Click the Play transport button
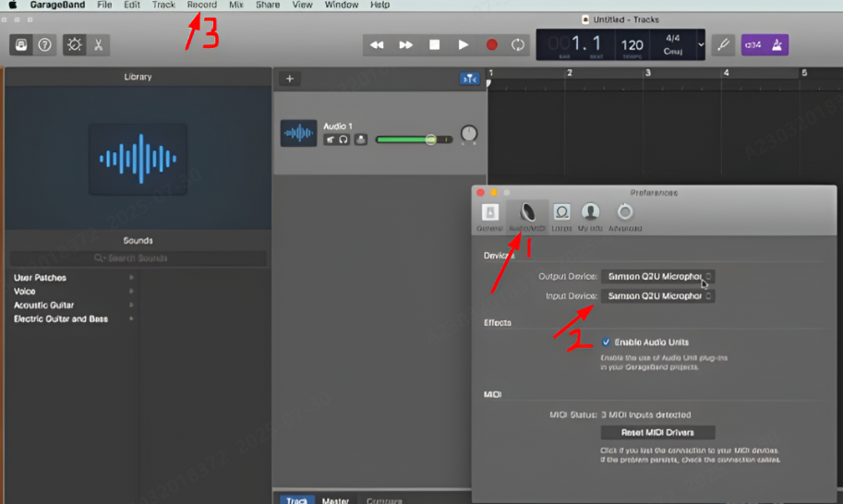This screenshot has width=843, height=504. point(463,45)
